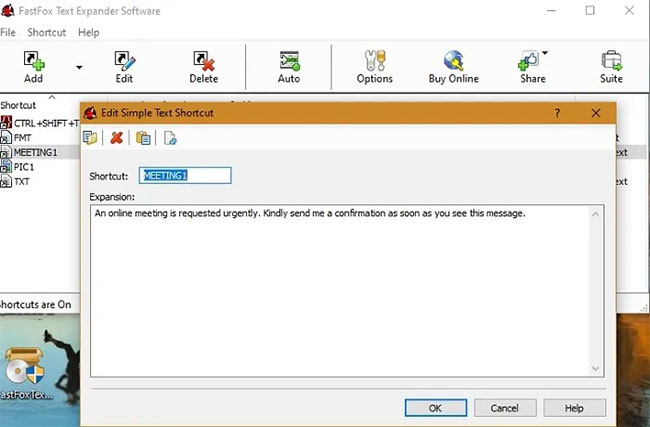650x427 pixels.
Task: Click the copy icon in dialog toolbar
Action: [x=90, y=138]
